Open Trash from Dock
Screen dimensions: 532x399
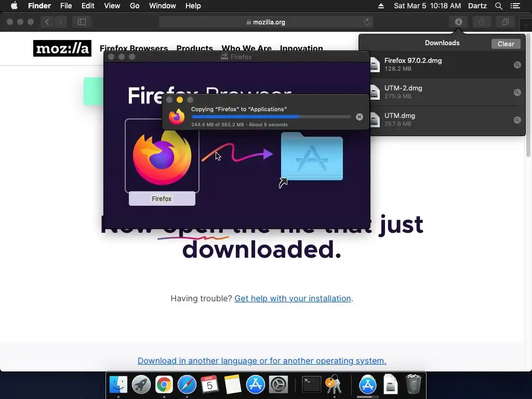click(413, 384)
